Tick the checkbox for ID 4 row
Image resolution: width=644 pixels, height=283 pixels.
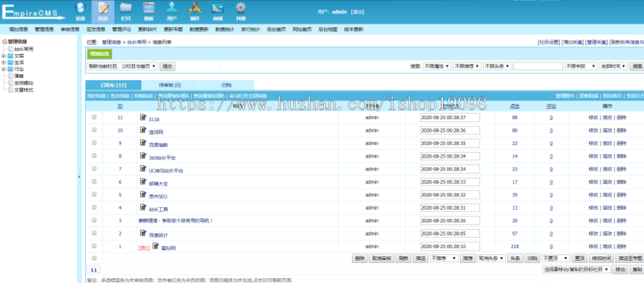(x=94, y=207)
